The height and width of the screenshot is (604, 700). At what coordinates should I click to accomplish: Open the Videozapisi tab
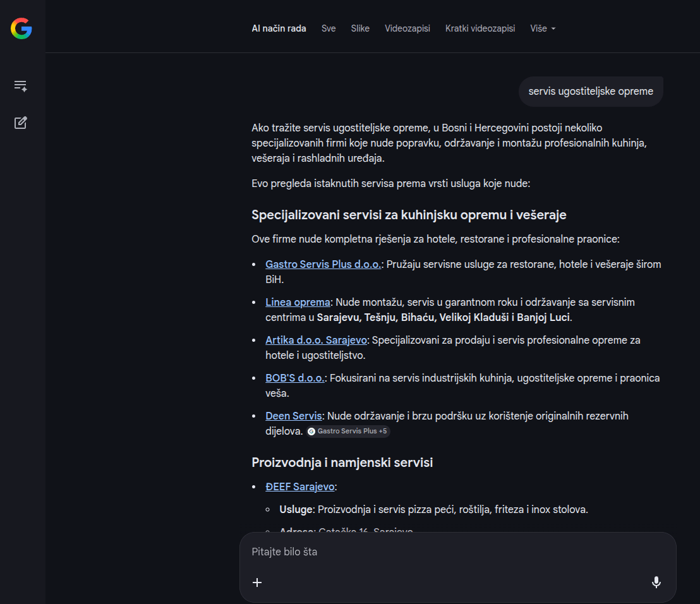[x=407, y=28]
